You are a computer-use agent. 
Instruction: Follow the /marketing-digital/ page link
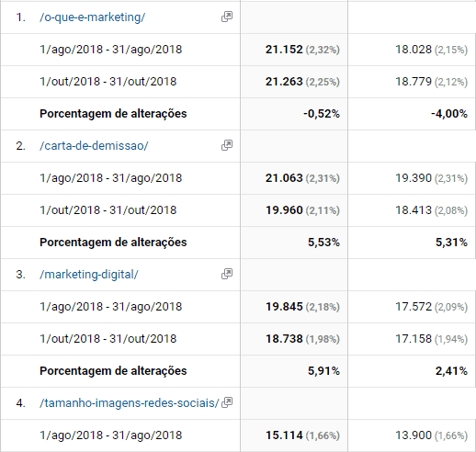[89, 275]
